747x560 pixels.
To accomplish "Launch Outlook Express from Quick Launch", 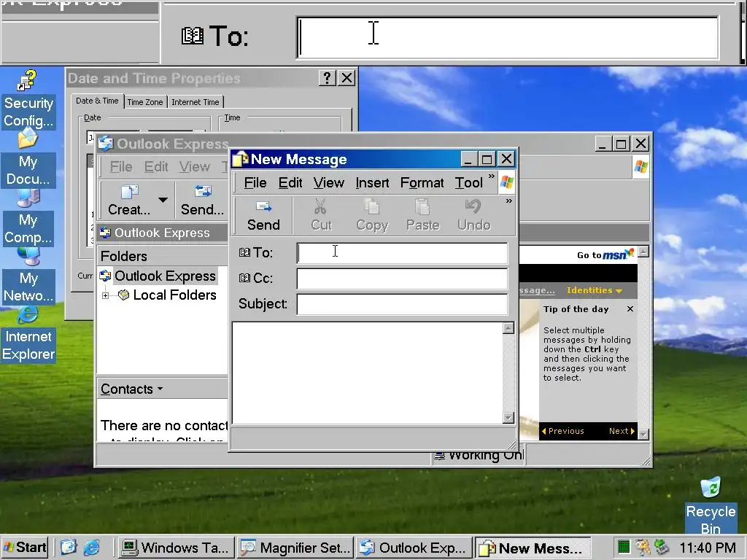I will (68, 548).
